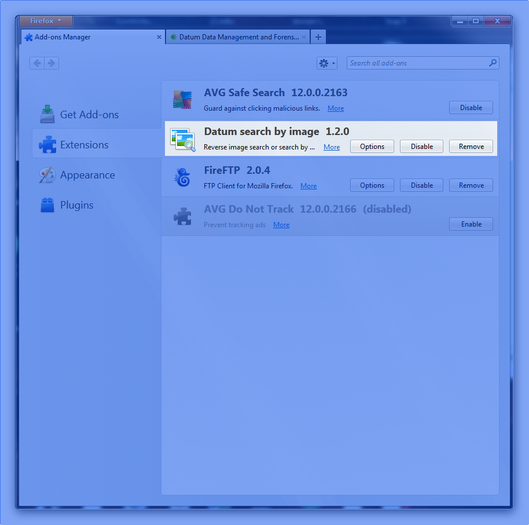This screenshot has height=525, width=529.
Task: Maximize the Firefox window
Action: tap(476, 21)
